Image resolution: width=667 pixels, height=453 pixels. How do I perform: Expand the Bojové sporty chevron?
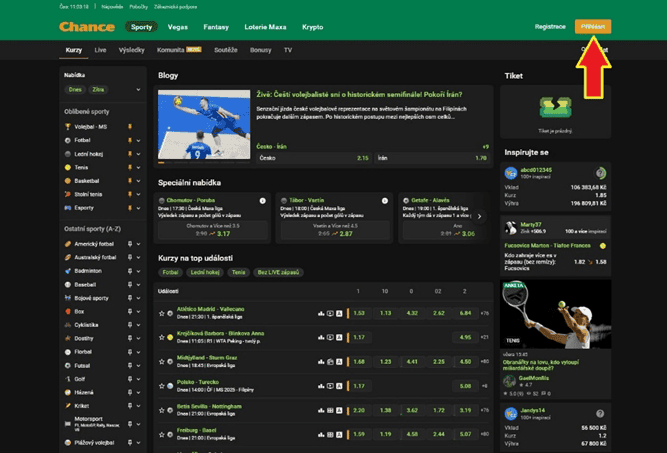click(138, 298)
